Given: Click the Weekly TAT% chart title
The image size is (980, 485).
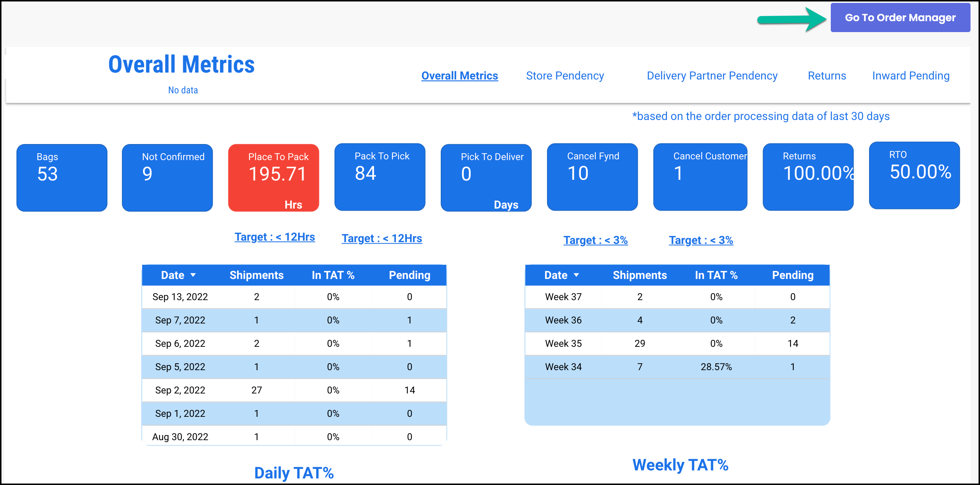Looking at the screenshot, I should (x=680, y=465).
